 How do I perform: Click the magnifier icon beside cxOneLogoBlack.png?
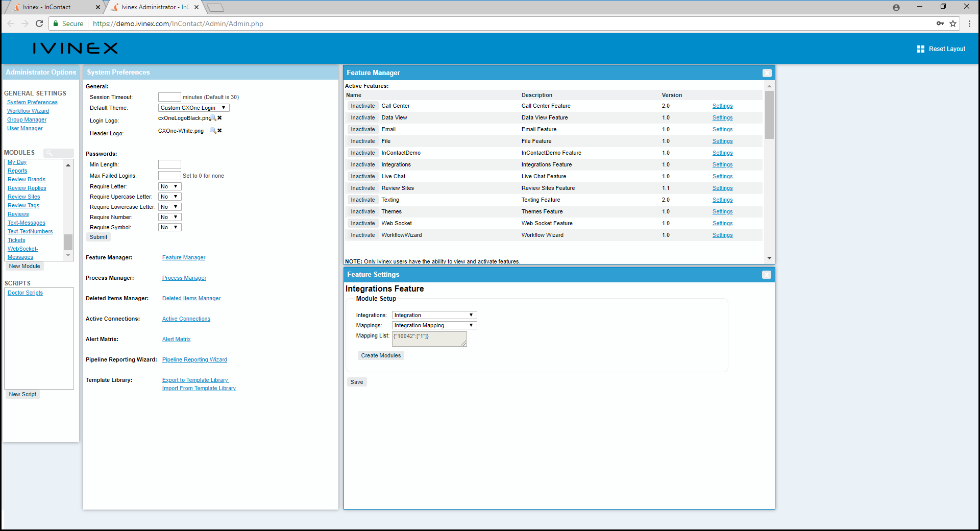[213, 118]
